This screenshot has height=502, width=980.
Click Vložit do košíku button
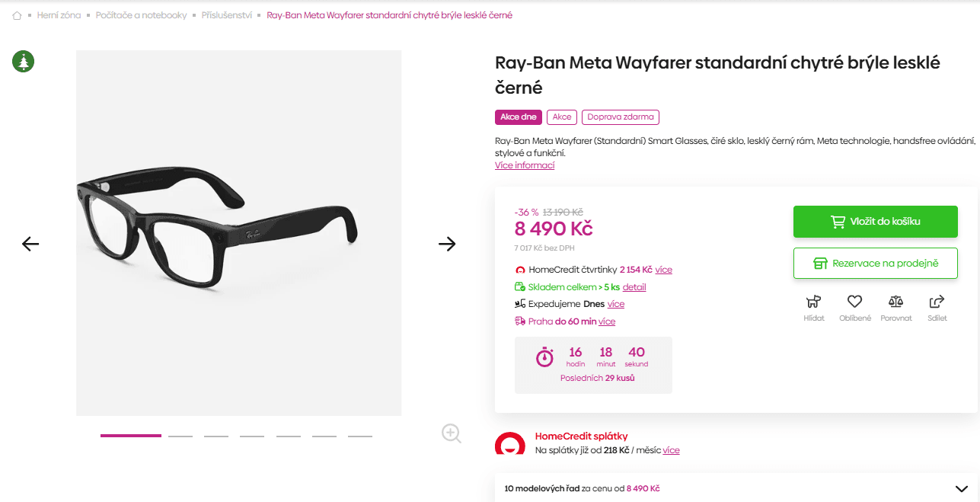(x=875, y=221)
